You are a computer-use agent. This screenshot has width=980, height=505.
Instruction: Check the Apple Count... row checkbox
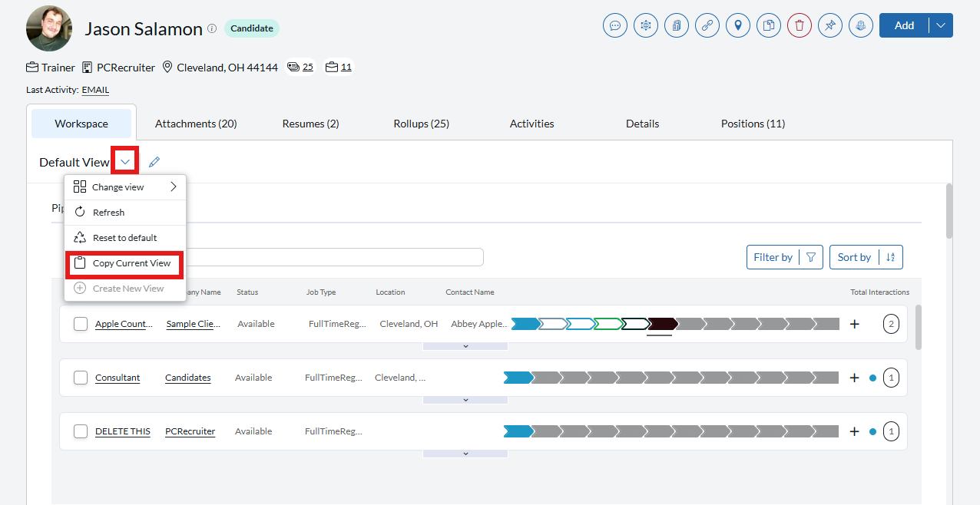tap(81, 324)
